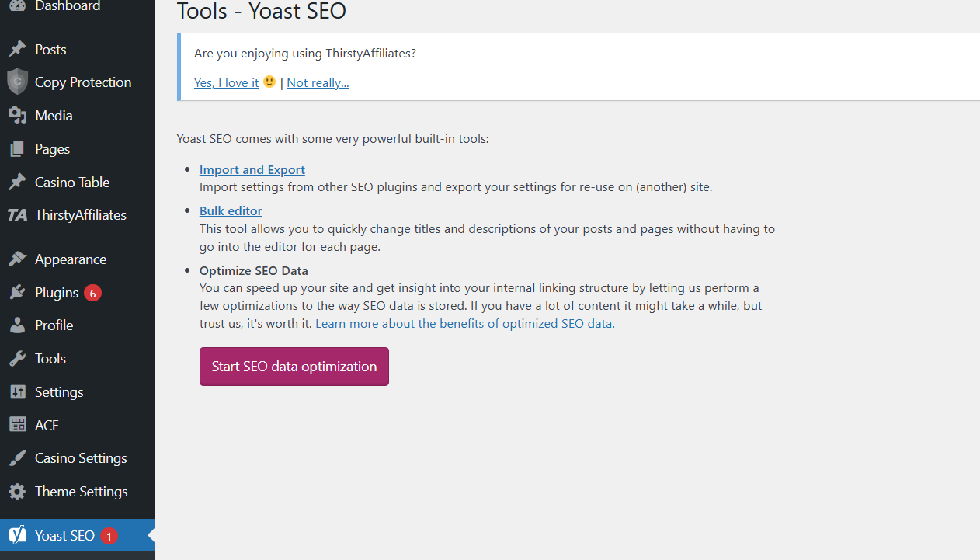Click the Copy Protection shield icon
980x560 pixels.
(17, 82)
